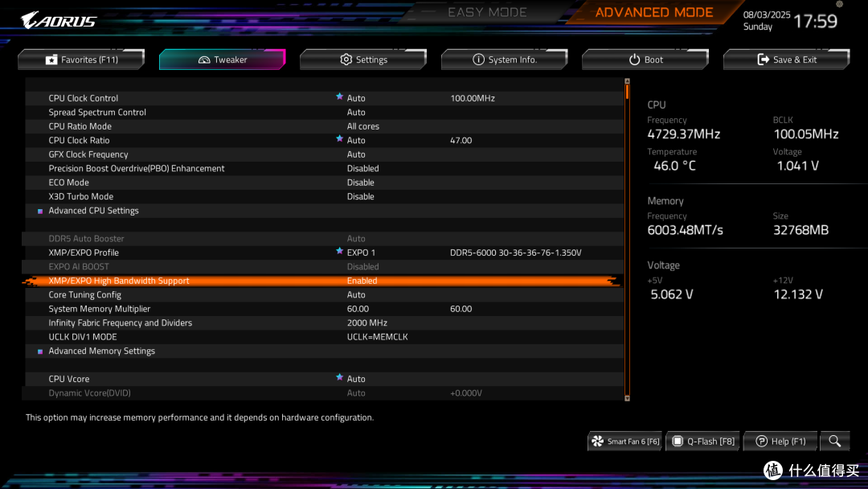Select the UCLK DIV1 MODE label
Screen dimensions: 868x489
83,337
